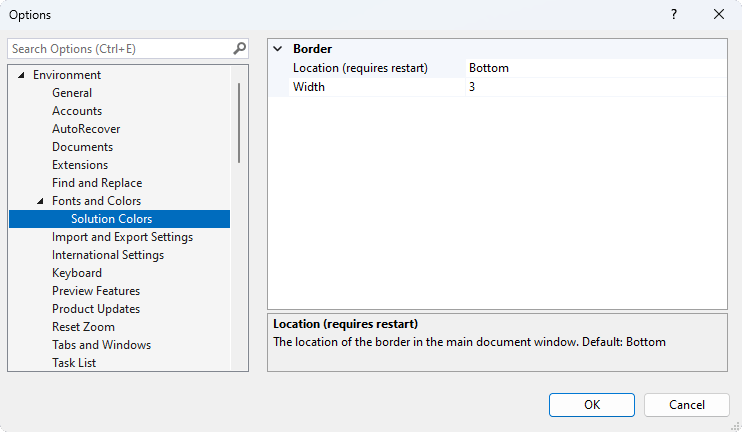Show Preview Features options
The width and height of the screenshot is (742, 432).
coord(96,291)
